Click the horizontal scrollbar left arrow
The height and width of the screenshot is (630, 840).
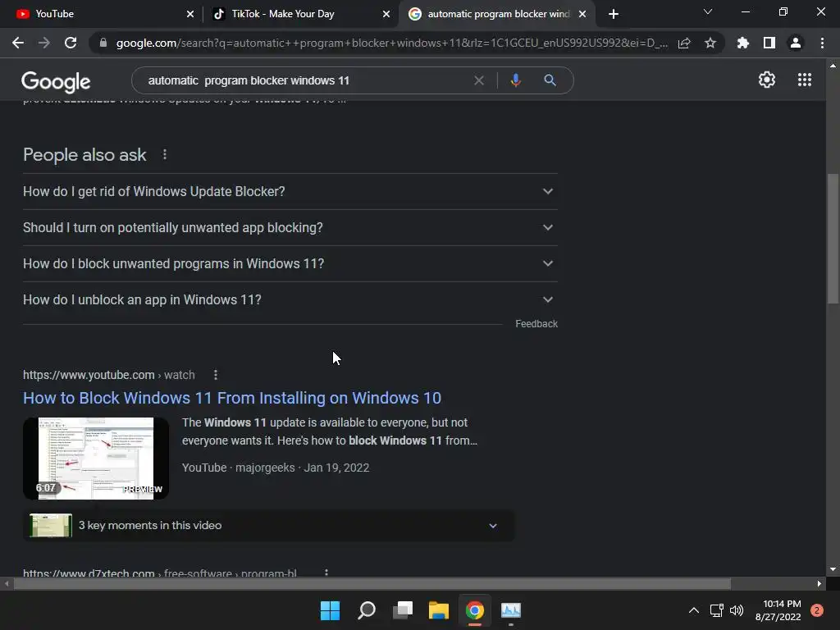7,584
